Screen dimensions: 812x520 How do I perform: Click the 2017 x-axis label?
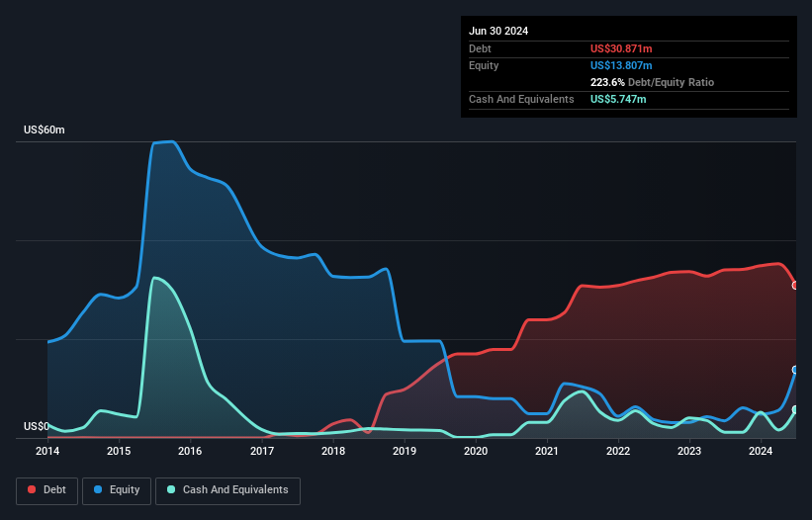(262, 451)
